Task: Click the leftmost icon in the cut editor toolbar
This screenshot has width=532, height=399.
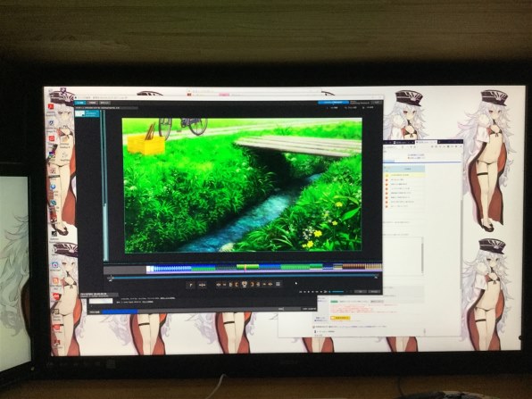Action: pyautogui.click(x=191, y=285)
